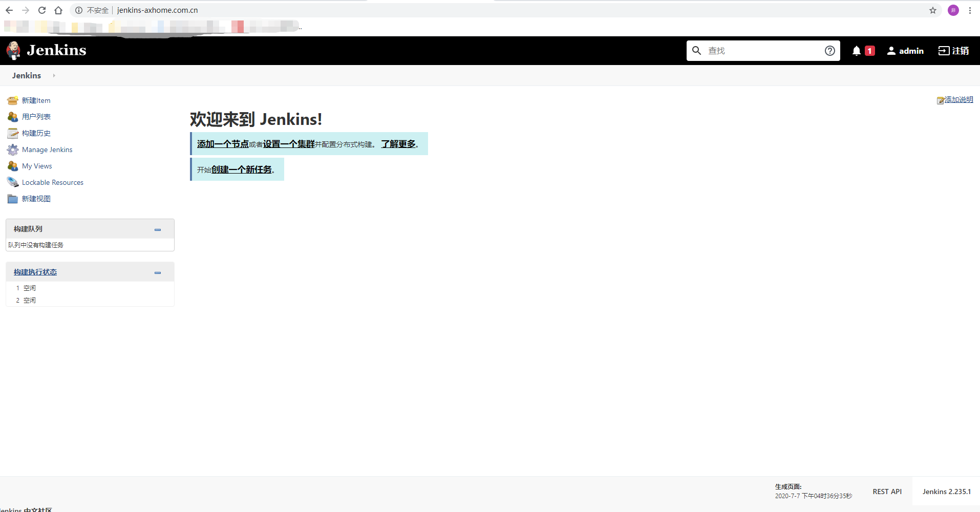
Task: Open the Lockable Resources sidebar link
Action: point(53,182)
